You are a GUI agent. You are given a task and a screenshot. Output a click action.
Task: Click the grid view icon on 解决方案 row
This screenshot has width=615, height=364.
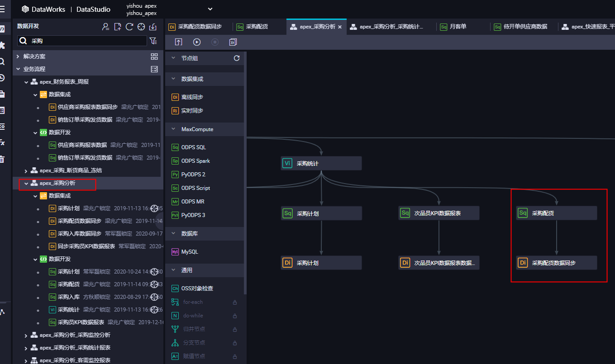(x=154, y=57)
